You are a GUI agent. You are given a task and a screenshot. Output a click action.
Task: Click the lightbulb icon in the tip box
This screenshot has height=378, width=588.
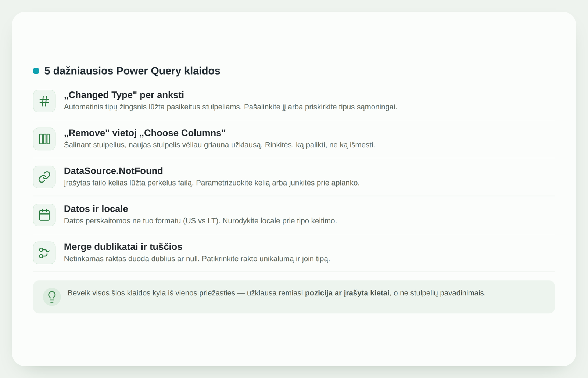52,297
